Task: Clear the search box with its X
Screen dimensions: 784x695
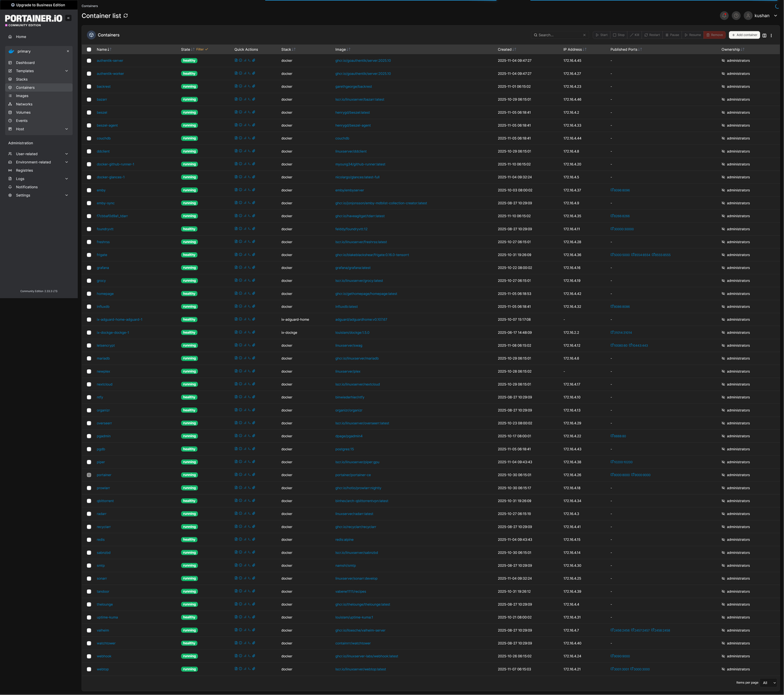Action: (x=584, y=35)
